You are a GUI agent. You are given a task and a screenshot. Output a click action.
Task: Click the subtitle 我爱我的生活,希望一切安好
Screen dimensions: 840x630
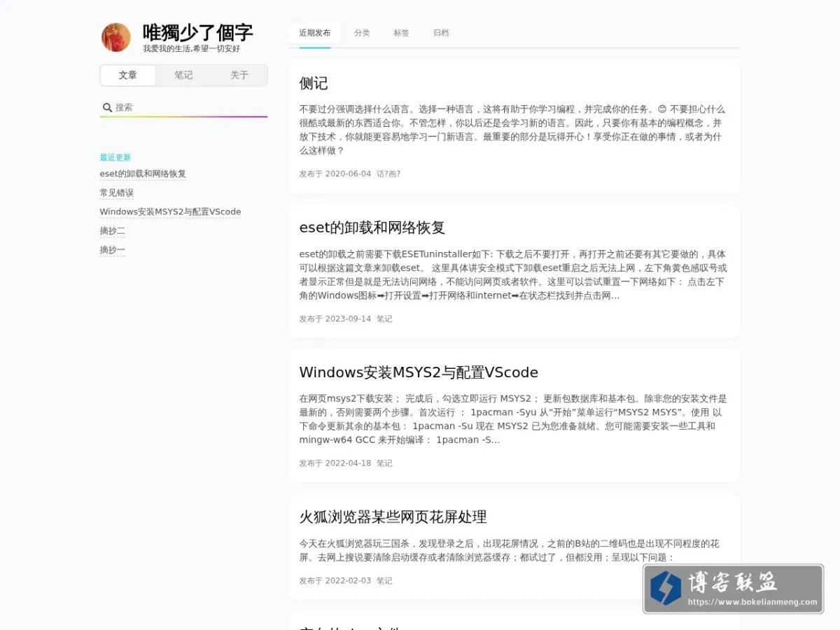click(191, 49)
